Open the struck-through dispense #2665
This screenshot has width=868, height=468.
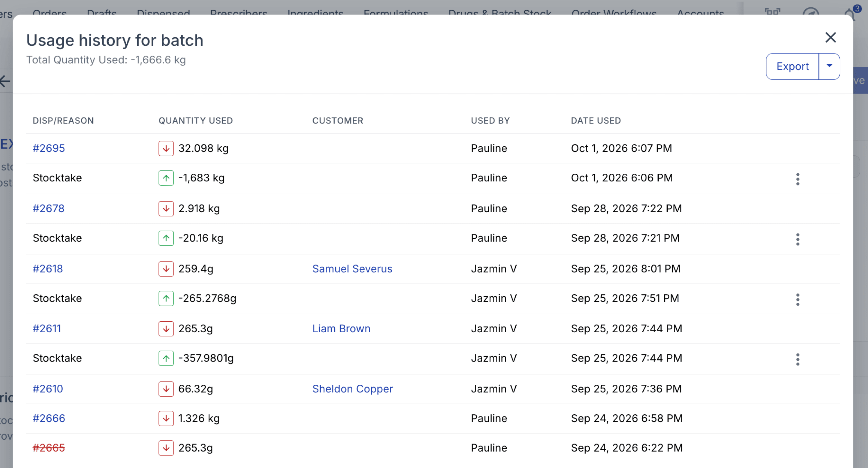click(49, 448)
